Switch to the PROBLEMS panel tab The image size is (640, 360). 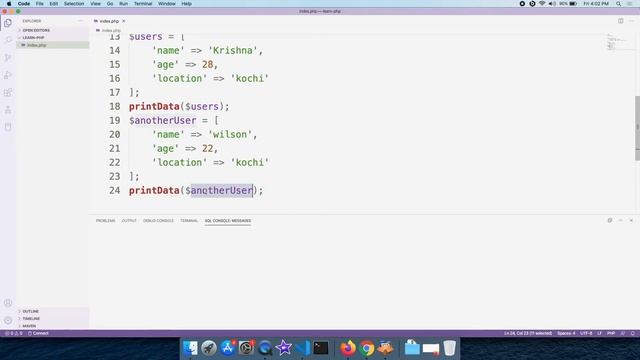click(105, 221)
